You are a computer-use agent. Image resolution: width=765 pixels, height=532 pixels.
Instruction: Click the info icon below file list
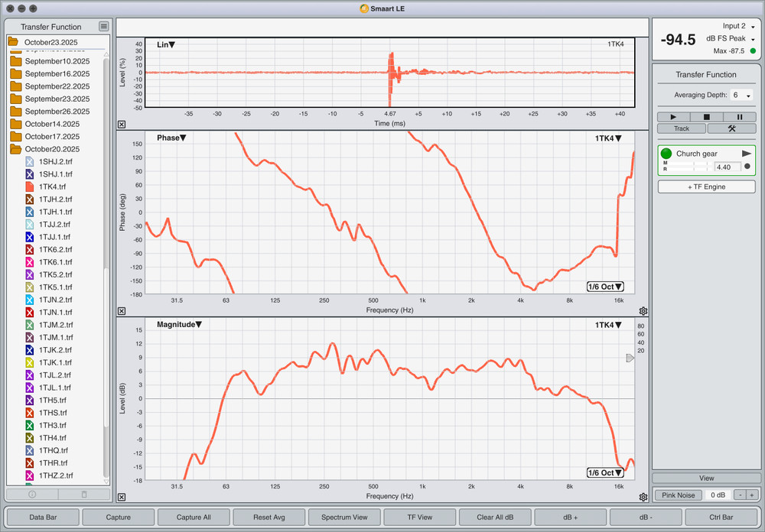(32, 495)
